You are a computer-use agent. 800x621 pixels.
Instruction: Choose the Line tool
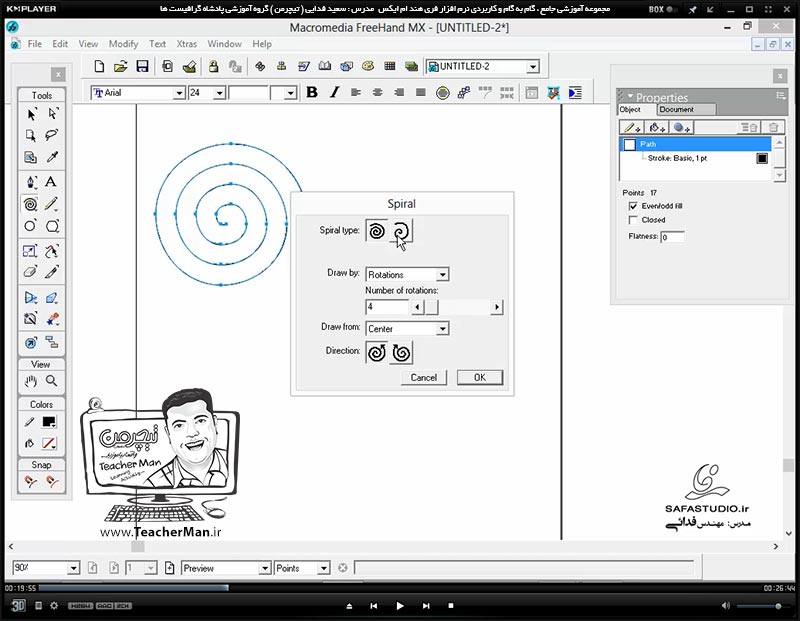51,204
